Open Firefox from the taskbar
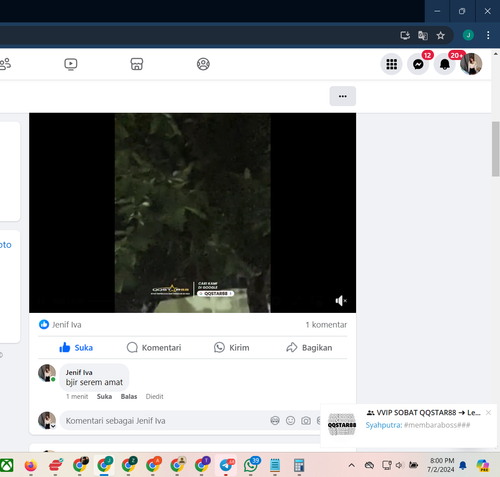500x477 pixels. [31, 465]
